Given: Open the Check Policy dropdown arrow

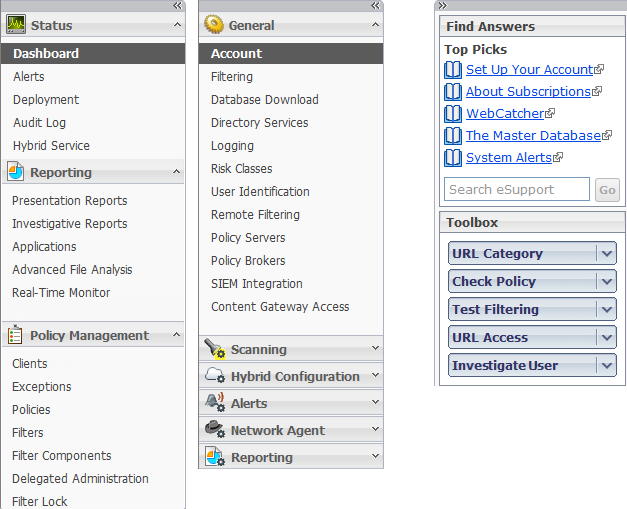Looking at the screenshot, I should point(607,281).
